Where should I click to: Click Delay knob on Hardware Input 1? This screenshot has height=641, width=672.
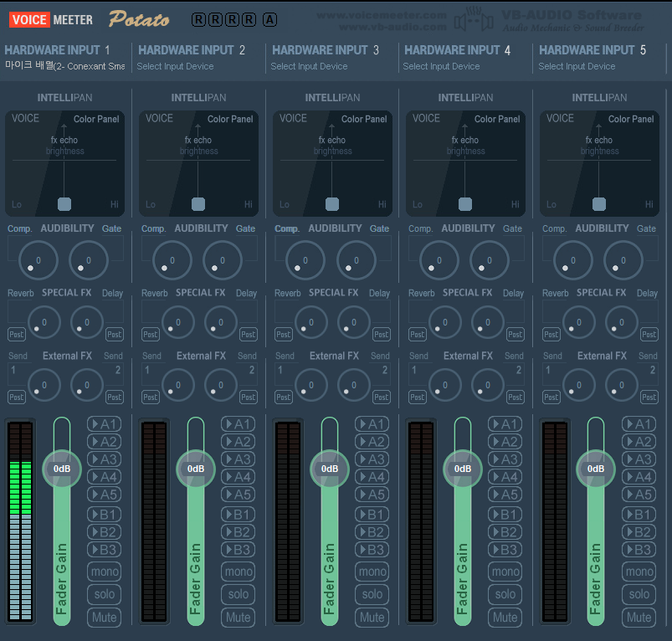pos(87,322)
